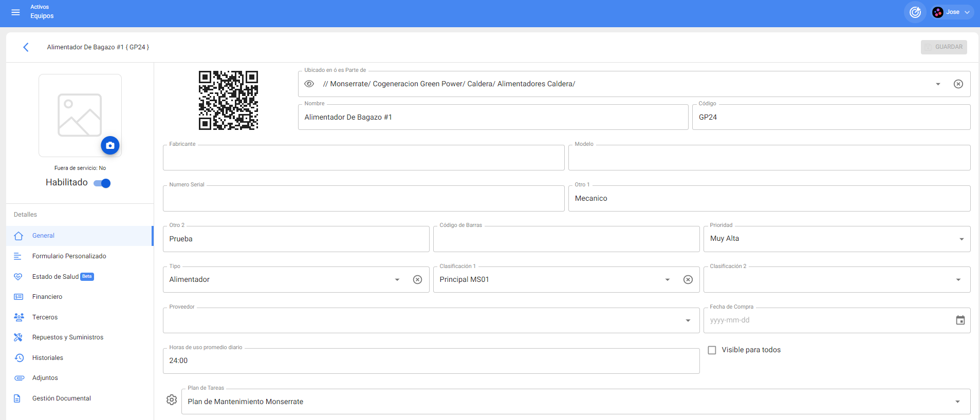
Task: Open the Financiero section
Action: [x=47, y=297]
